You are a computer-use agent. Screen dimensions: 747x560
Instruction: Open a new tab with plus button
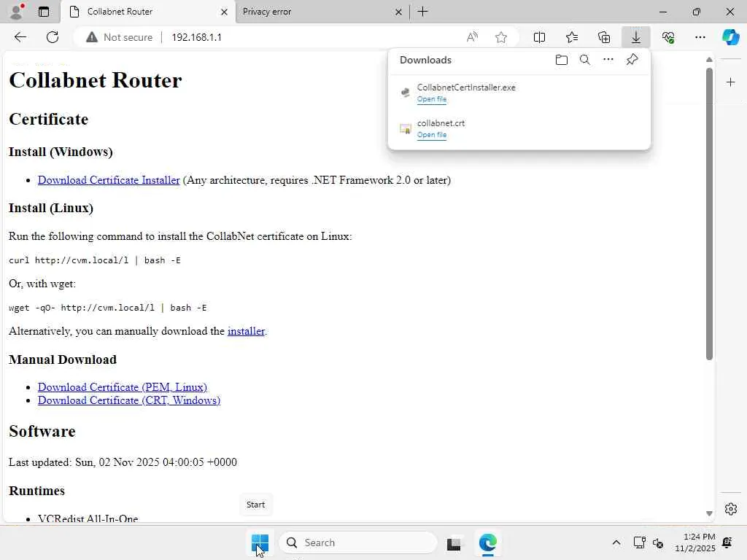click(x=422, y=12)
